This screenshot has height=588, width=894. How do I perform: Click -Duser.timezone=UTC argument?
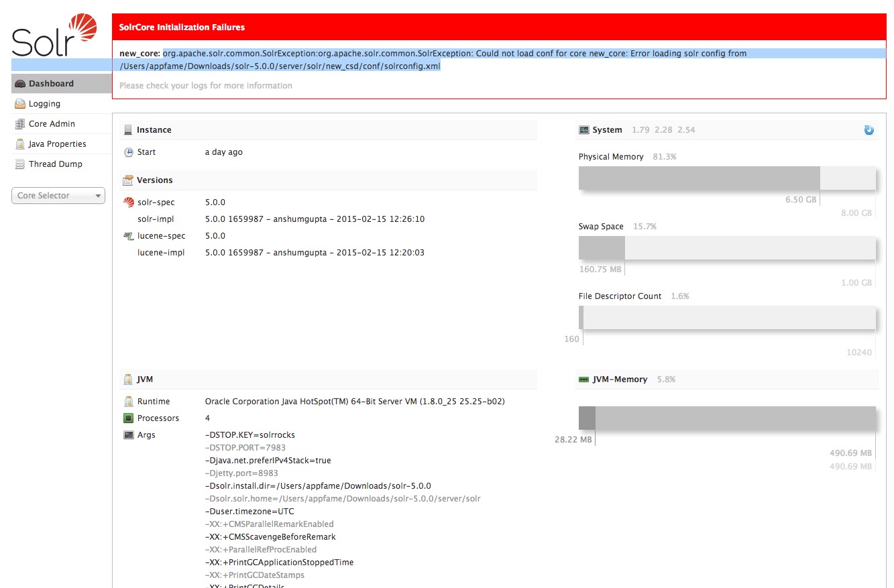[x=249, y=512]
